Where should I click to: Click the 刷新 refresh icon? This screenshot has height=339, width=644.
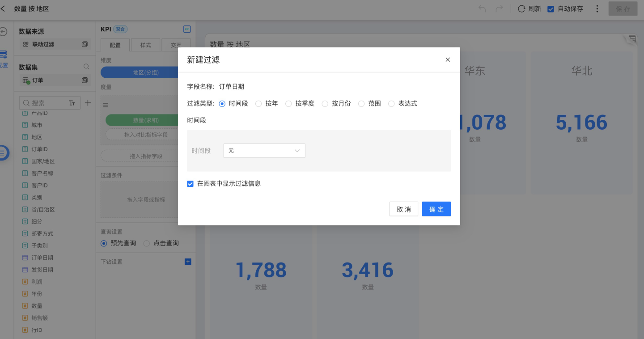click(521, 9)
